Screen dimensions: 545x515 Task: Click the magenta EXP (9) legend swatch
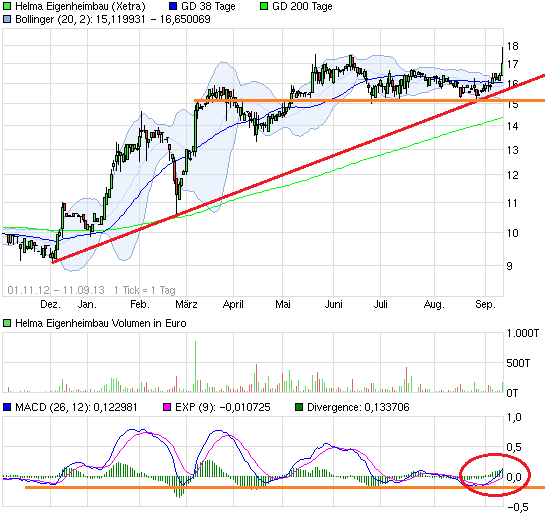(167, 407)
